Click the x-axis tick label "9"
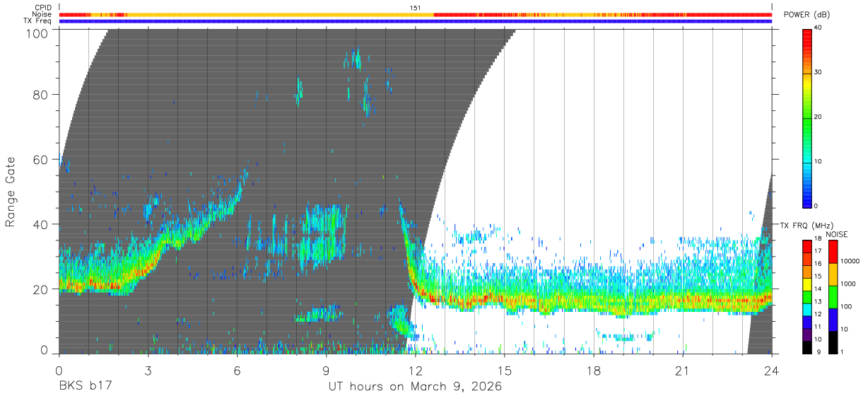The image size is (868, 401). click(x=326, y=370)
